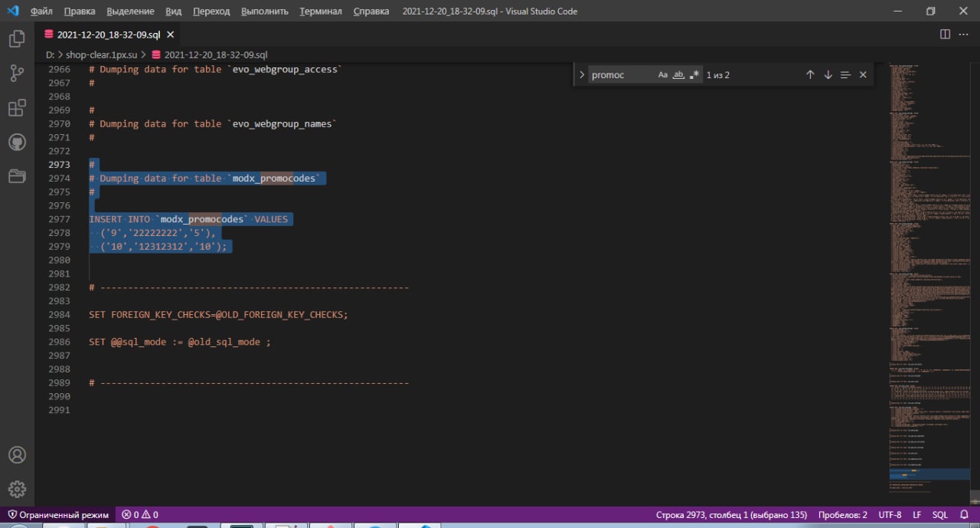Click line number 2977 in gutter

(59, 219)
